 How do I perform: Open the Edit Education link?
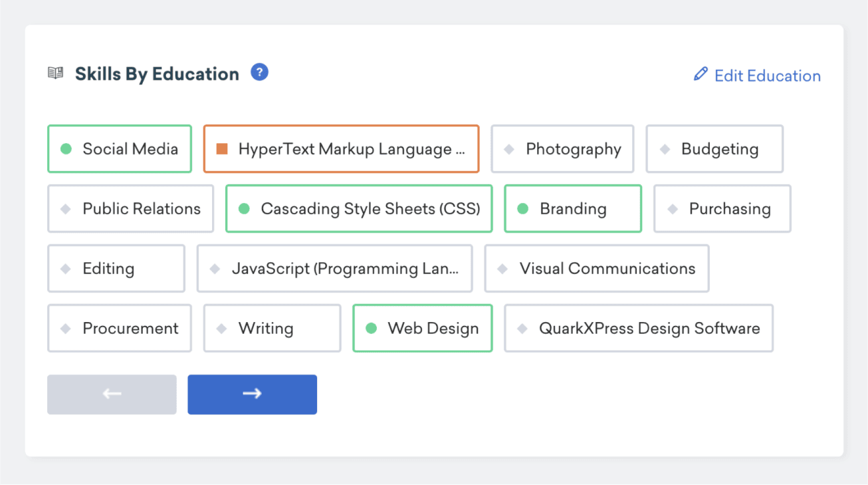pos(767,76)
